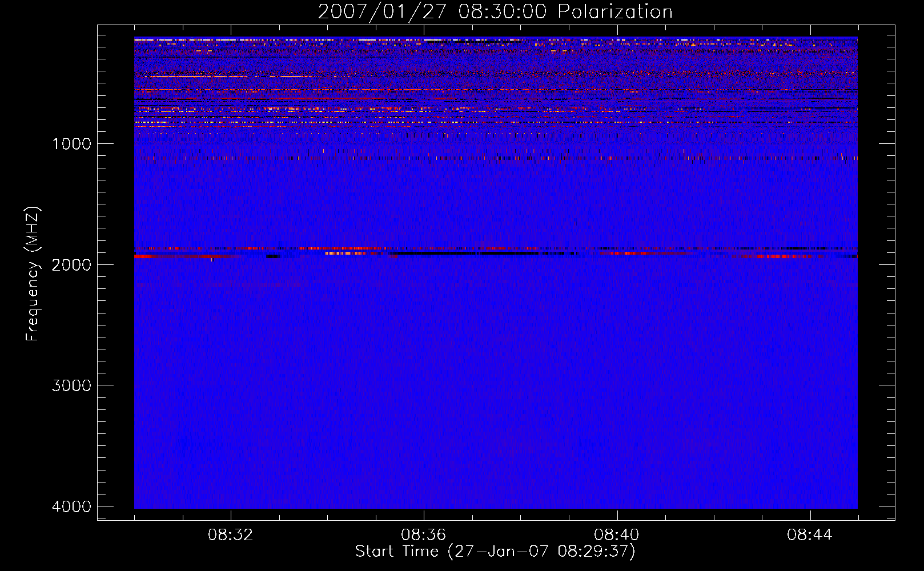Click the 2000 frequency tick label

(71, 264)
